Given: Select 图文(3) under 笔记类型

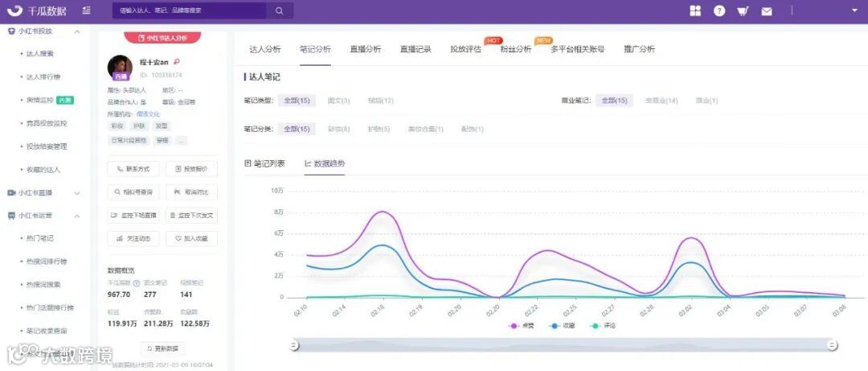Looking at the screenshot, I should 339,101.
